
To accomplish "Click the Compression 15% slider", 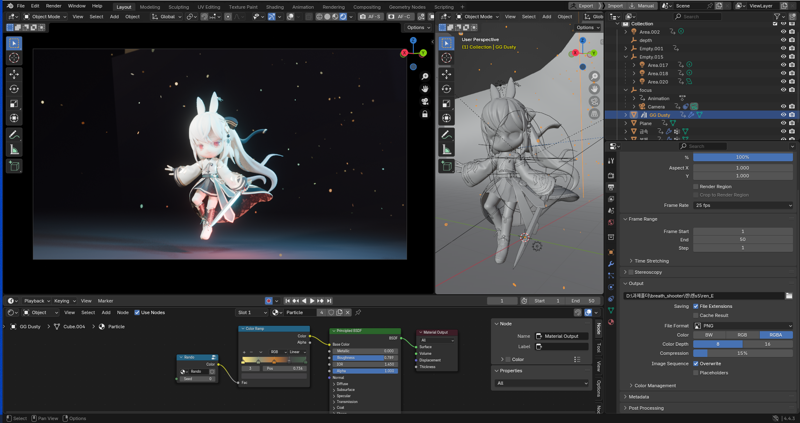I will click(x=743, y=354).
